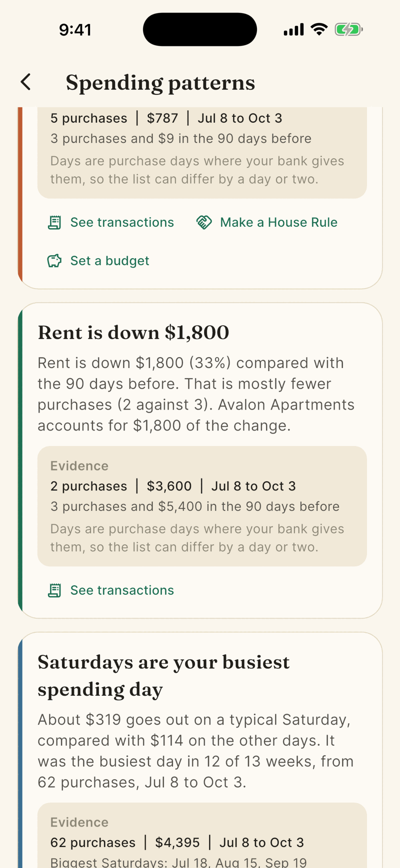
Task: Tap the evidence box showing 5 purchases $787
Action: (x=202, y=152)
